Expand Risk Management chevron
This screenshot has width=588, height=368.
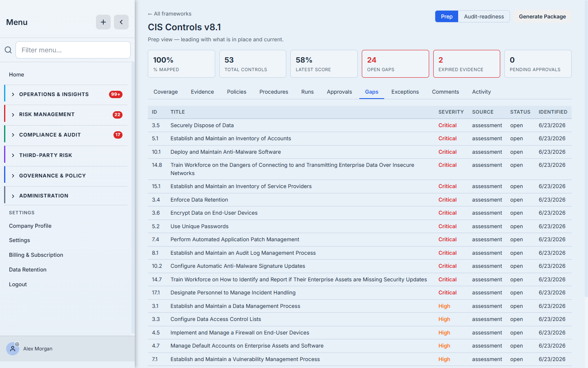(x=13, y=114)
